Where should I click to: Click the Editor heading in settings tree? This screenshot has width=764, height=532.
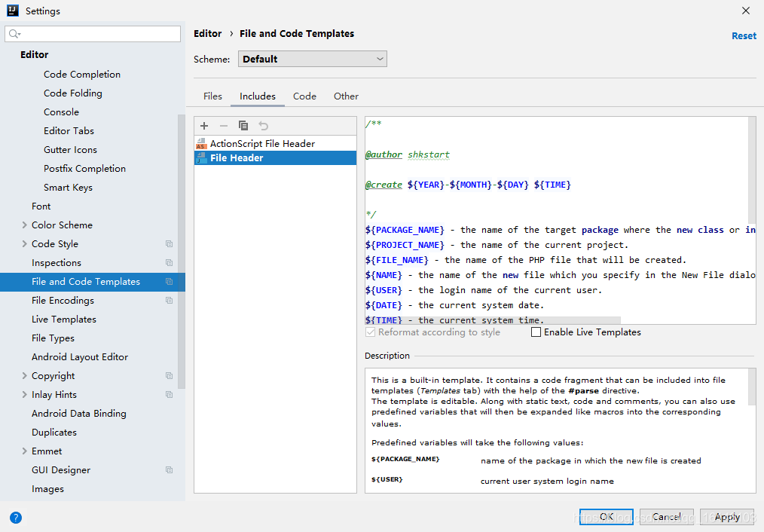click(34, 54)
